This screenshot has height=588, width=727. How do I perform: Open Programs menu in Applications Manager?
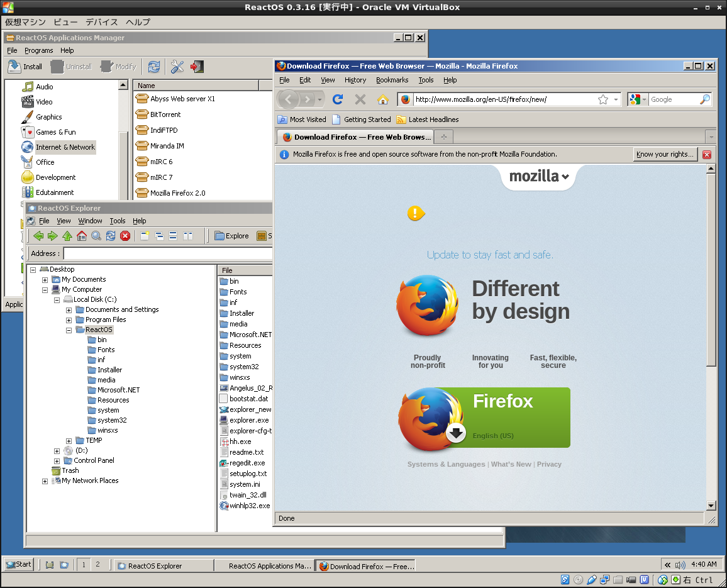click(38, 50)
